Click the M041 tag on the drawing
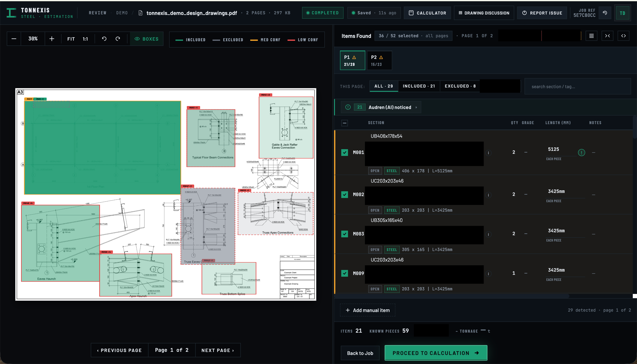Viewport: 637px width, 364px height. 265,95
